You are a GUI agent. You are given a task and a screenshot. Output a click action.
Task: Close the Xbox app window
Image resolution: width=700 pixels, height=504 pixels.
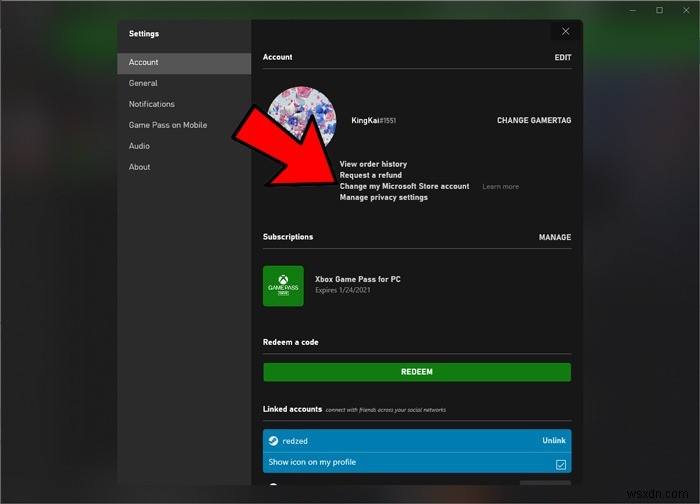point(686,10)
